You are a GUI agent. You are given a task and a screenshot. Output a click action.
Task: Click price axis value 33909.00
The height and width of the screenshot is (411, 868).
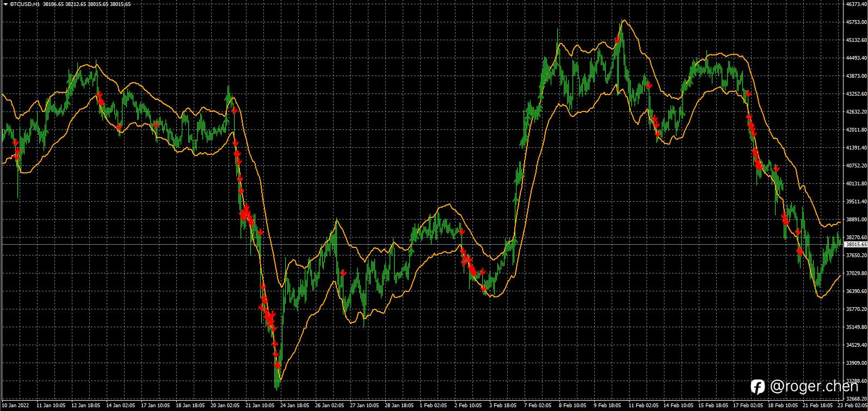pos(856,363)
